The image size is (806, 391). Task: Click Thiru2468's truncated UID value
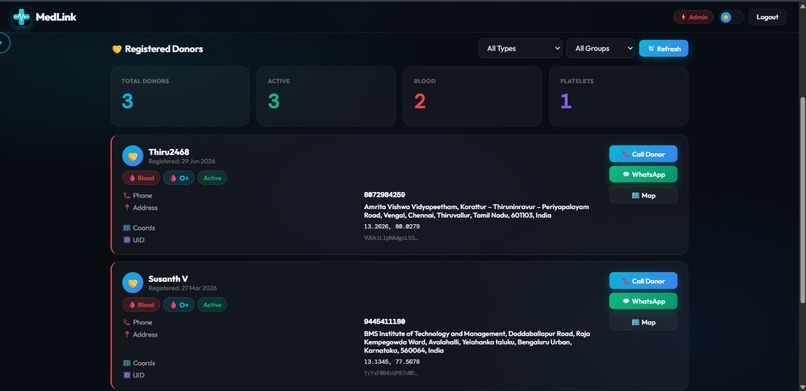pos(391,238)
